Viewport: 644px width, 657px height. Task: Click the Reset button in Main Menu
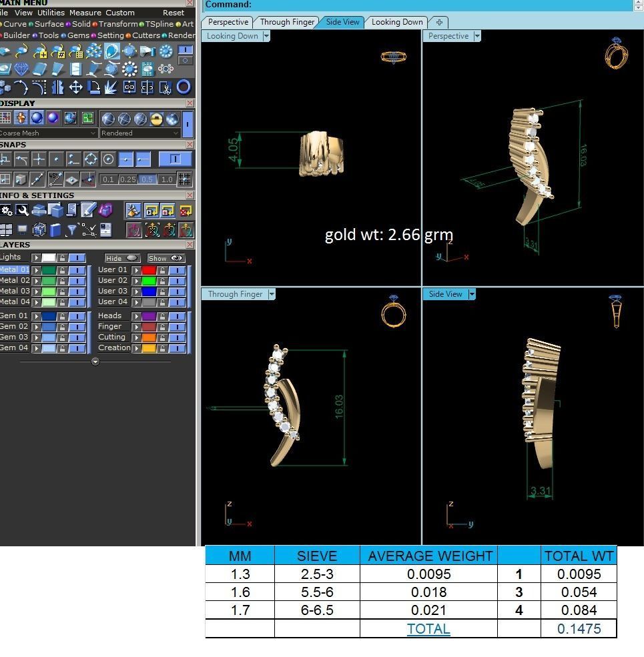pos(173,13)
